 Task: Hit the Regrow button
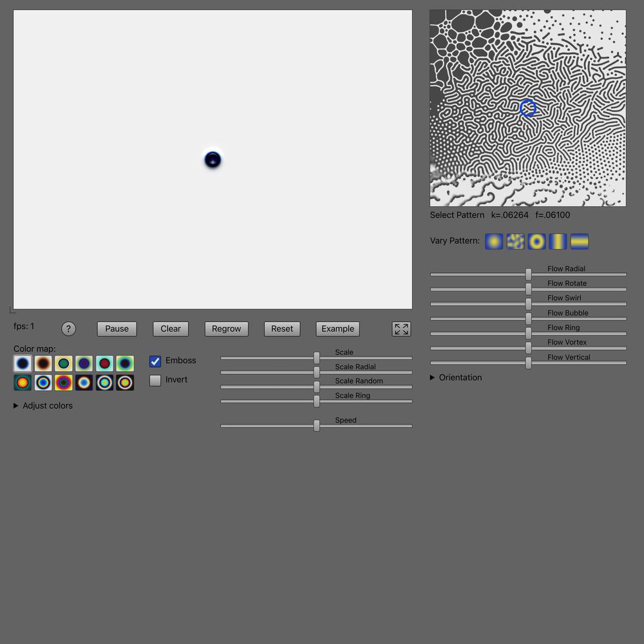pos(227,329)
